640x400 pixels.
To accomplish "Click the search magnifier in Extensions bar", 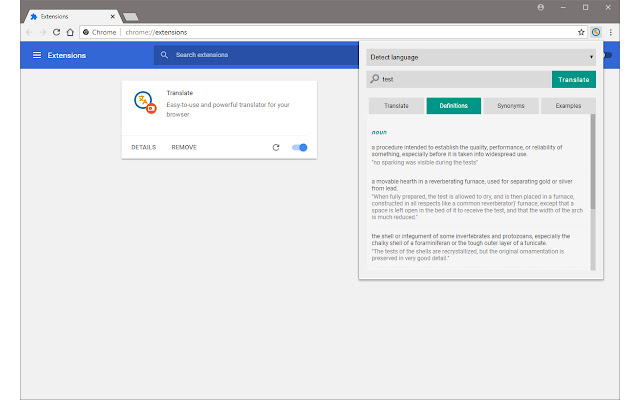I will pos(164,55).
